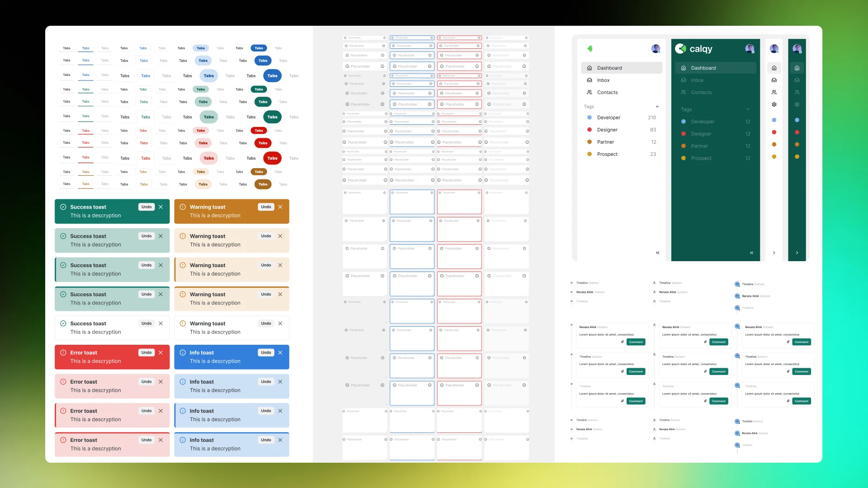Open the settings gear in the light collapsed sidebar
This screenshot has height=488, width=868.
[774, 104]
